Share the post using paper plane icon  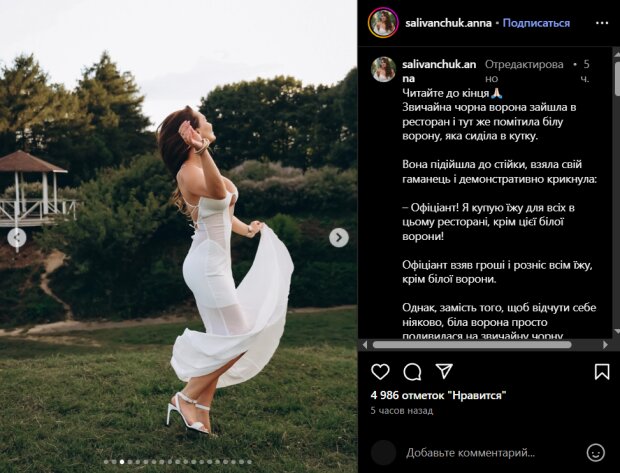tap(444, 372)
